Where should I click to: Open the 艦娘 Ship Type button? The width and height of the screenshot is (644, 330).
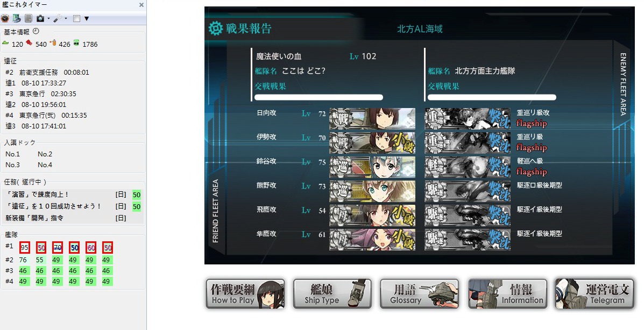332,294
